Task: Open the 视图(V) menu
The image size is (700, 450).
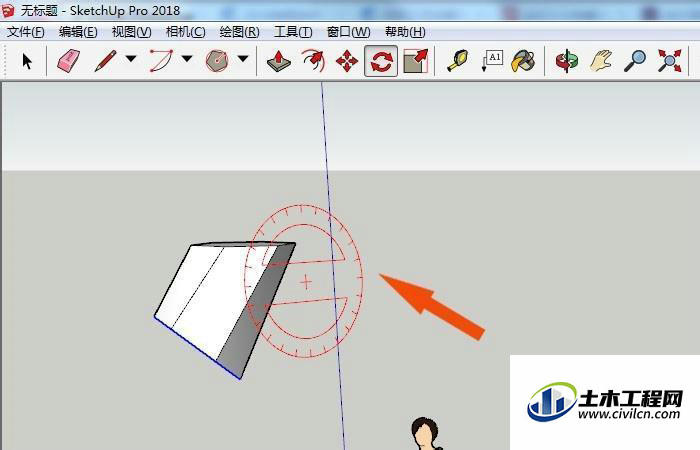Action: tap(131, 32)
